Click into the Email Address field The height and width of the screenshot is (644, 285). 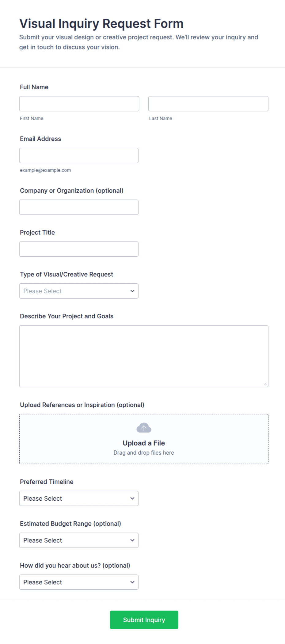coord(79,156)
